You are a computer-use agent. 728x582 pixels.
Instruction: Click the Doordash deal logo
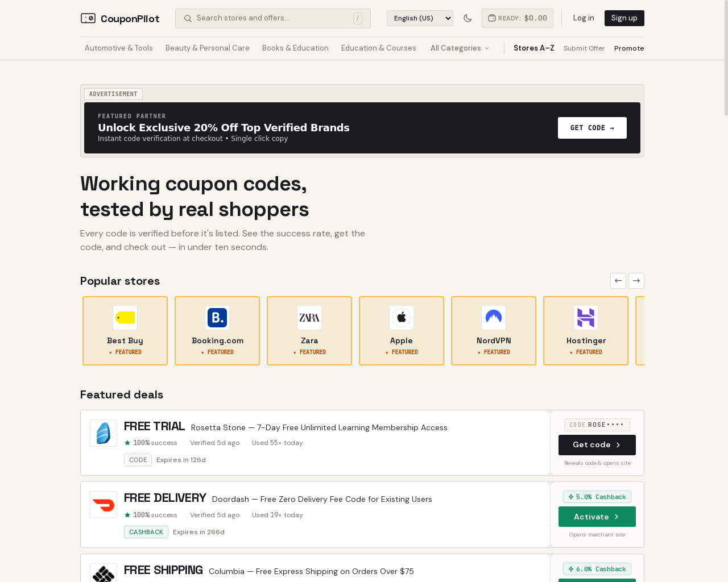point(104,505)
